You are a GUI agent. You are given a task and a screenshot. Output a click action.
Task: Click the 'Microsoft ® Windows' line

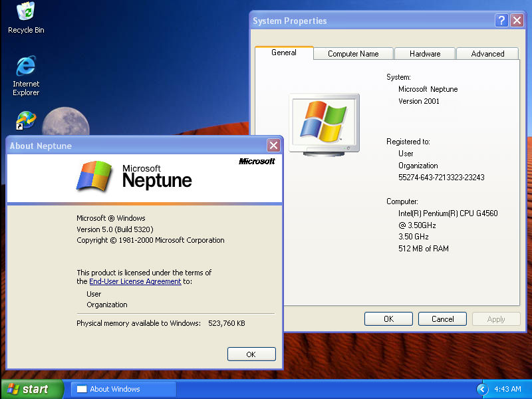(x=111, y=218)
